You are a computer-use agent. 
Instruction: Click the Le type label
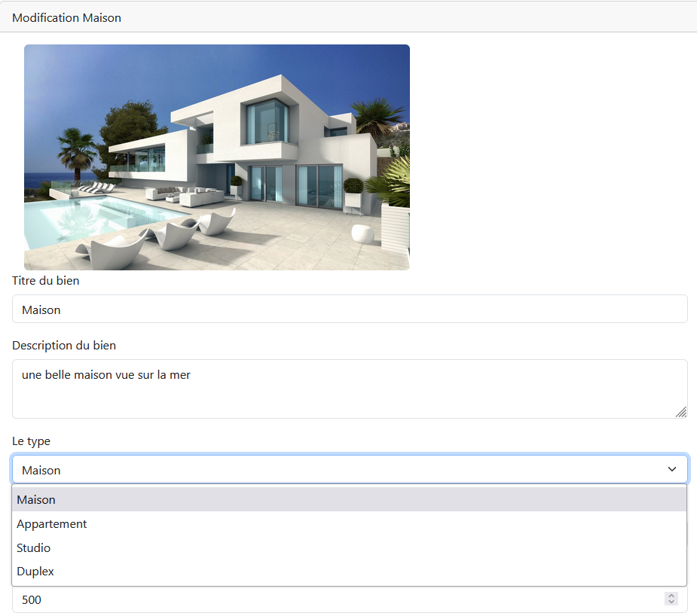(31, 441)
